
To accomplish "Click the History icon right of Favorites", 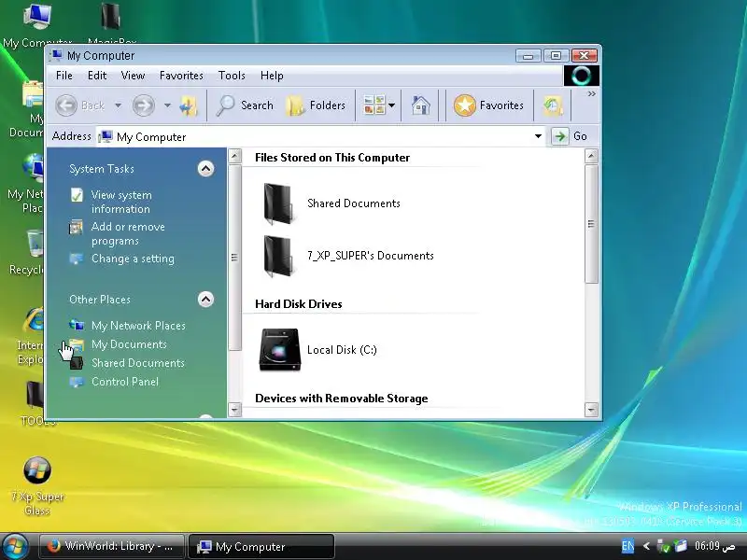I will click(553, 105).
